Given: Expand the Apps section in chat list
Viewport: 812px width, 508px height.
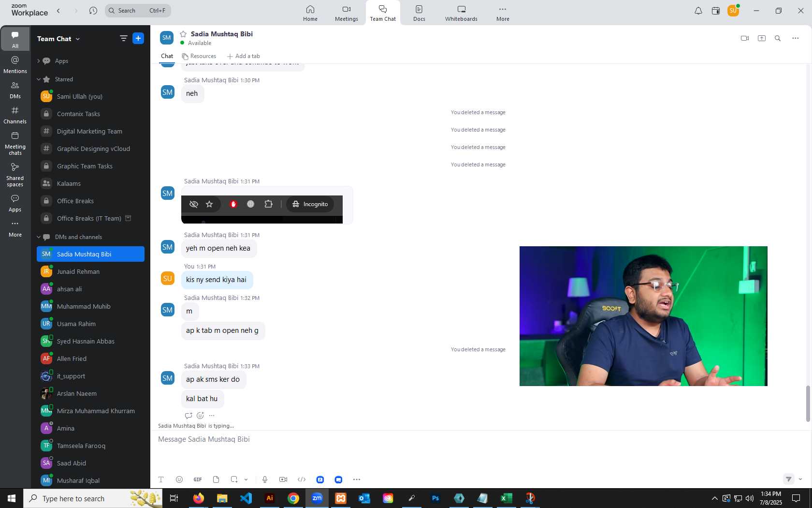Looking at the screenshot, I should (38, 61).
